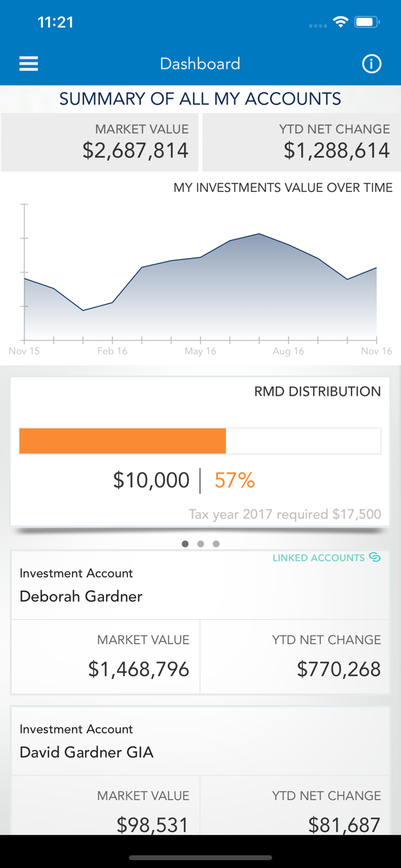Open the summary Market Value tile

[x=100, y=142]
